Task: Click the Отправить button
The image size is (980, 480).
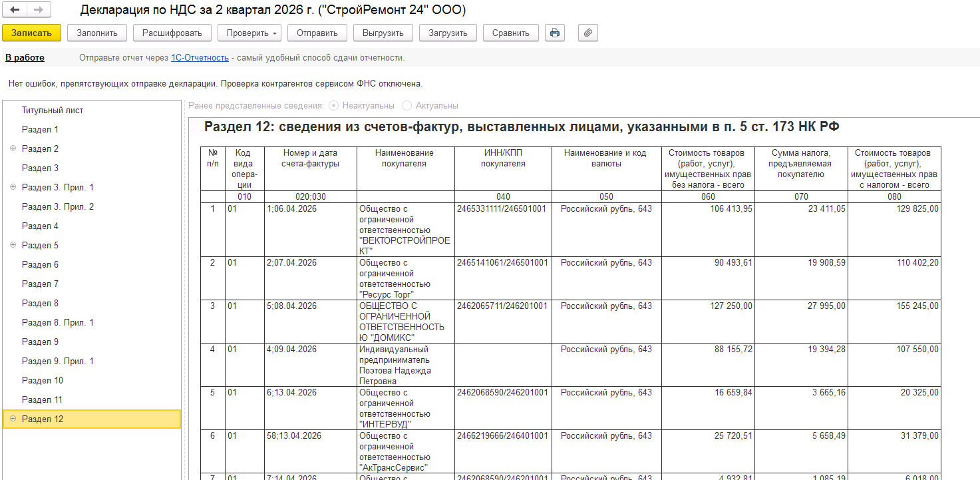Action: click(x=317, y=33)
